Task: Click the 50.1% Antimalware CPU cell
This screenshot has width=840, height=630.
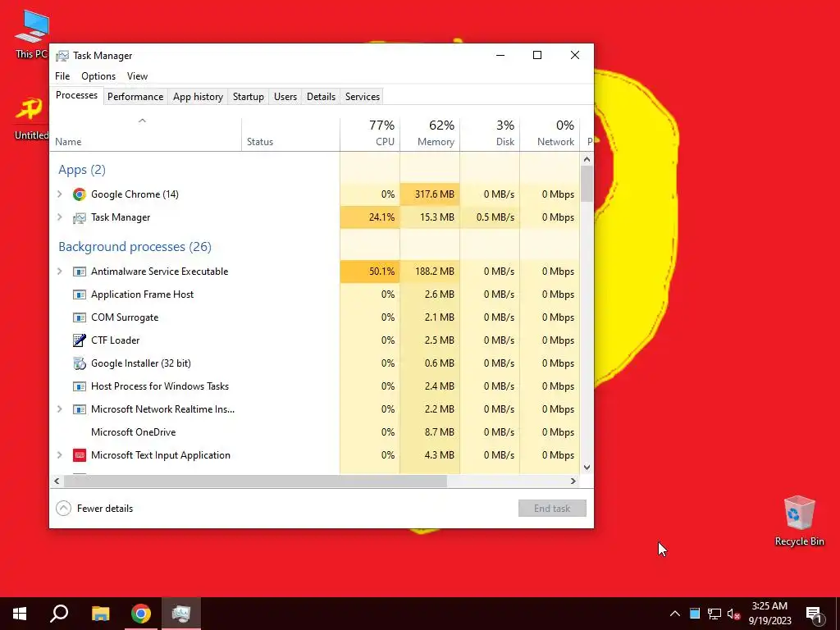Action: pos(370,272)
